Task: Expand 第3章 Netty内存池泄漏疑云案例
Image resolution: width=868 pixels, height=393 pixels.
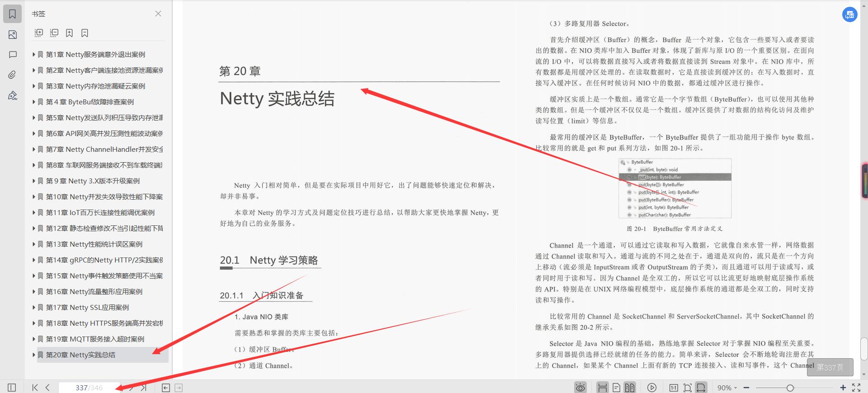Action: point(33,86)
